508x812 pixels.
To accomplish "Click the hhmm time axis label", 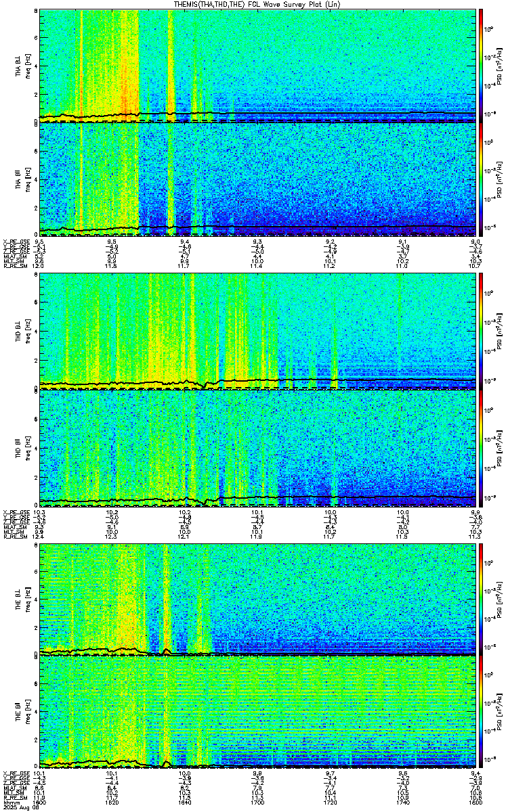I will click(10, 803).
